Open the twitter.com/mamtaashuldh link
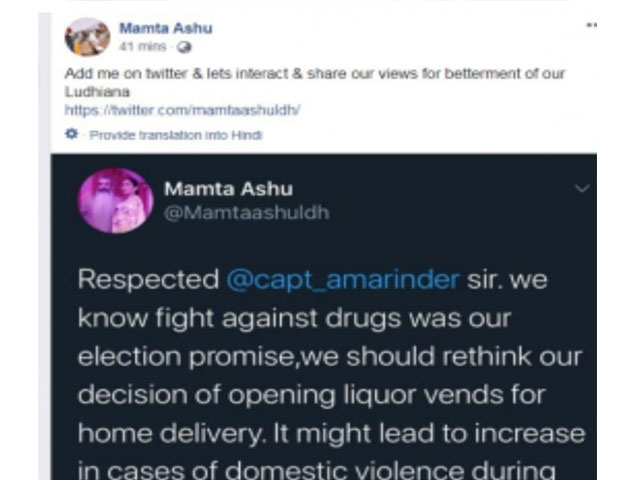This screenshot has height=480, width=640. tap(182, 110)
